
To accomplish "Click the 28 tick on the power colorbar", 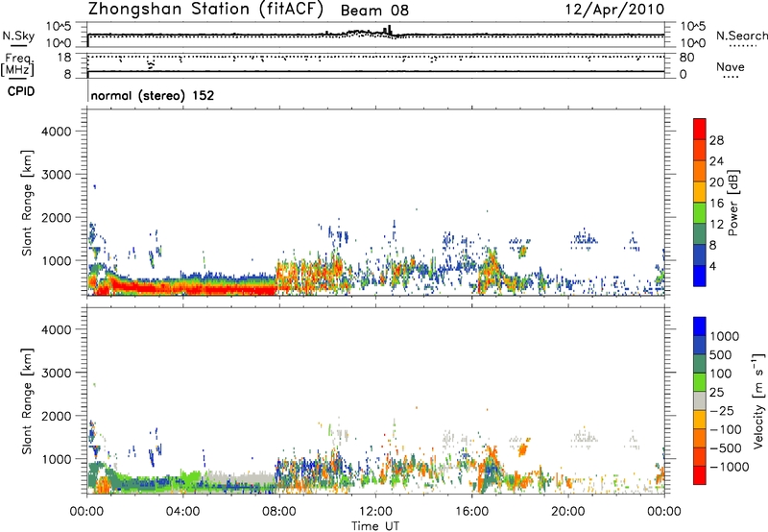I will [x=716, y=140].
